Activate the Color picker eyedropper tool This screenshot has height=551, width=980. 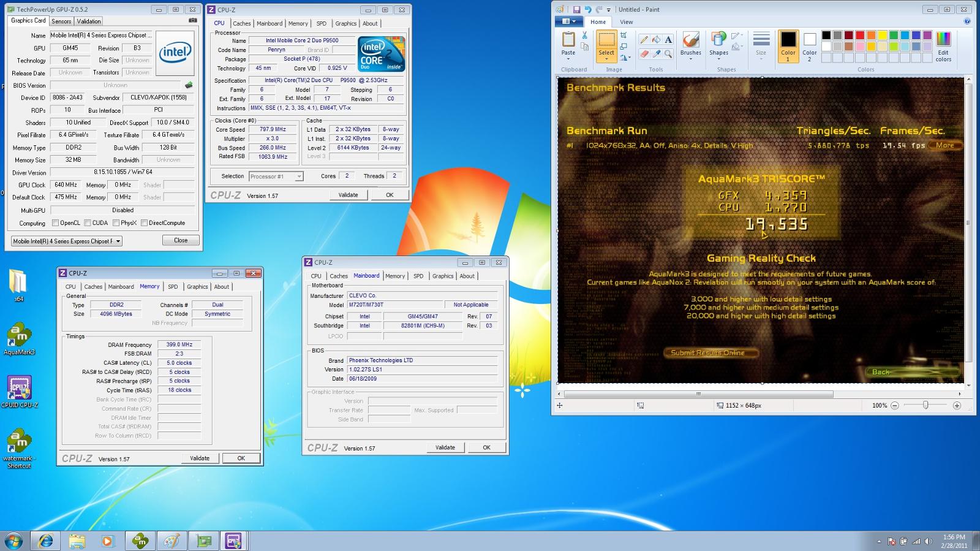point(656,54)
